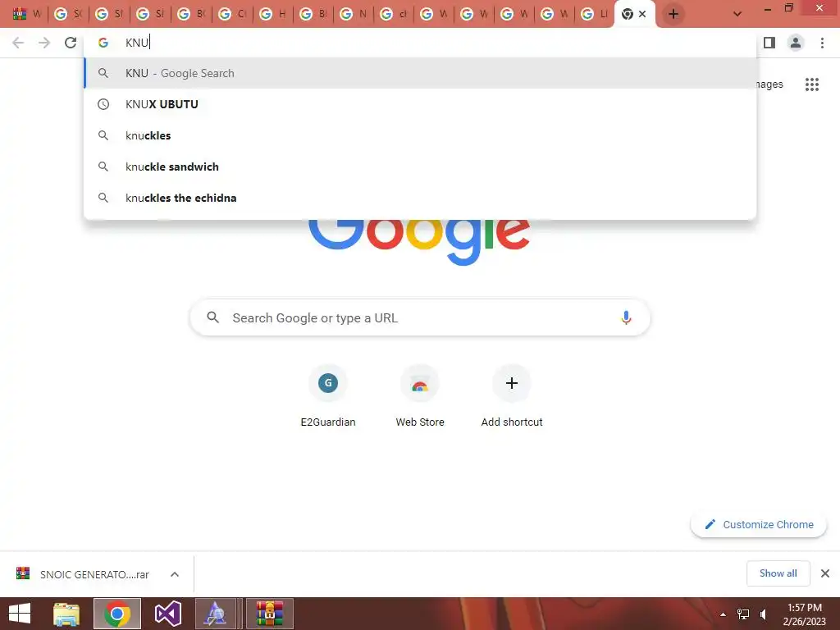This screenshot has width=840, height=630.
Task: Focus the Search Google or type a URL box
Action: (420, 317)
